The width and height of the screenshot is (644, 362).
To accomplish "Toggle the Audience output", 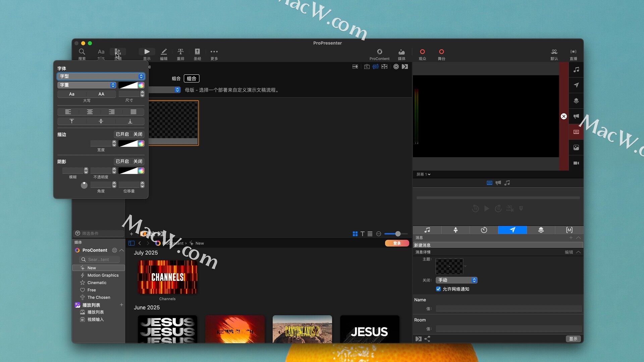I will [422, 54].
